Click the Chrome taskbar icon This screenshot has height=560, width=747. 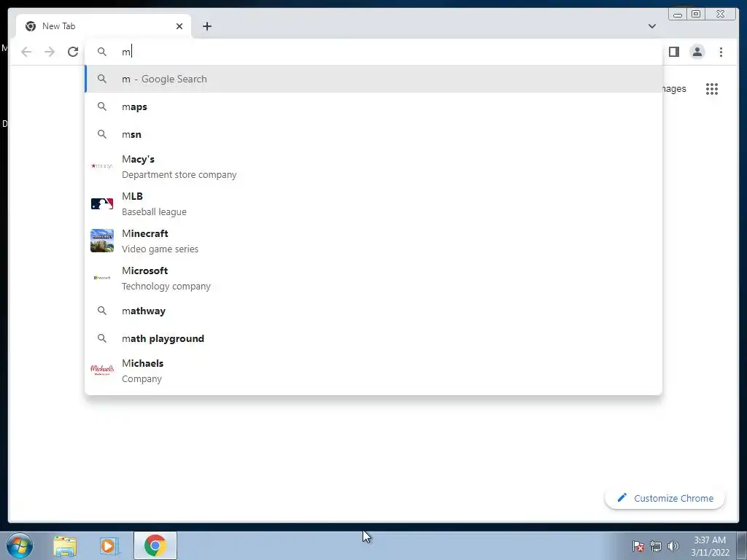tap(155, 545)
